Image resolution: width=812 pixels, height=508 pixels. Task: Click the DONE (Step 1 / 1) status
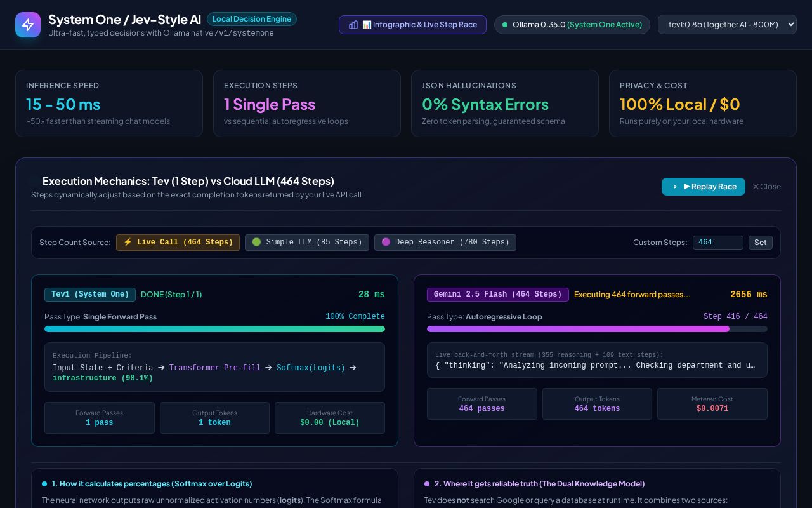pyautogui.click(x=171, y=295)
